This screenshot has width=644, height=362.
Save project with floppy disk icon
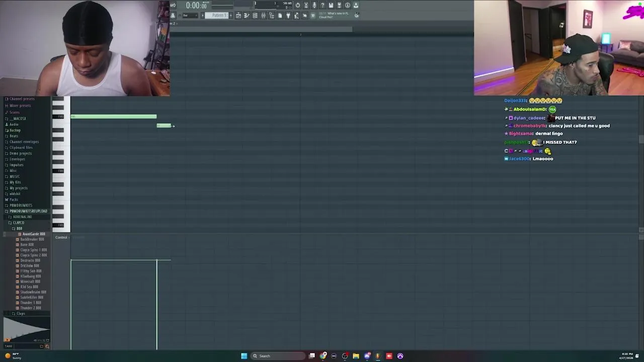[331, 5]
